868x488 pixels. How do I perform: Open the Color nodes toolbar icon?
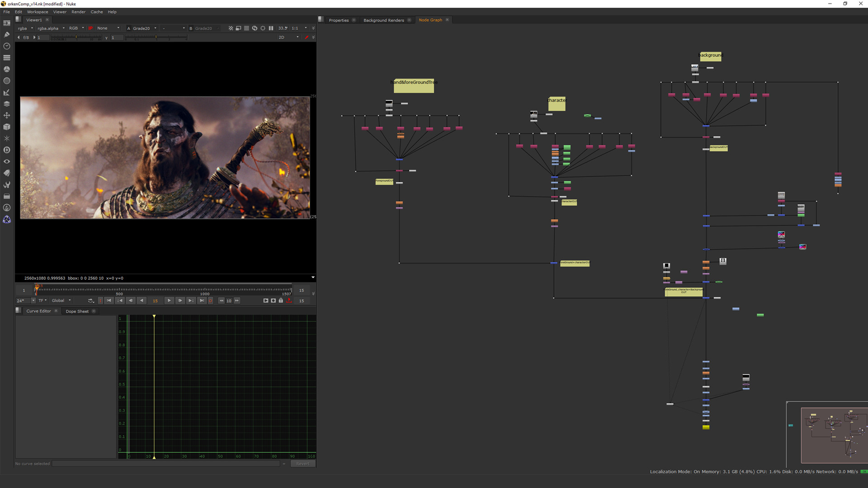(x=7, y=70)
